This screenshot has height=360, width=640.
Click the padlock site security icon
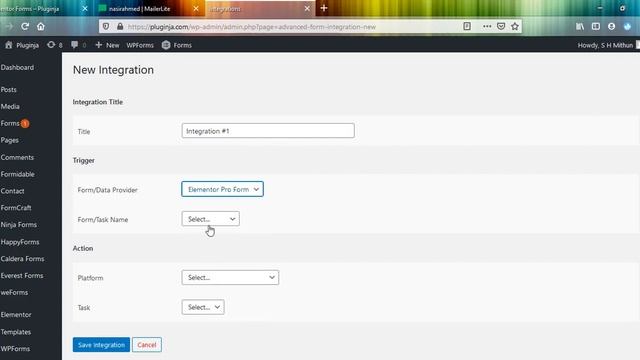120,27
